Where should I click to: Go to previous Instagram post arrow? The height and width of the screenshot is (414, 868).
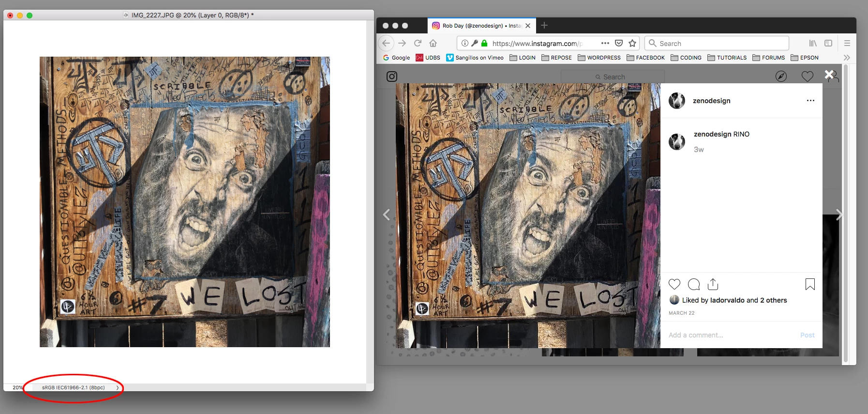point(387,215)
